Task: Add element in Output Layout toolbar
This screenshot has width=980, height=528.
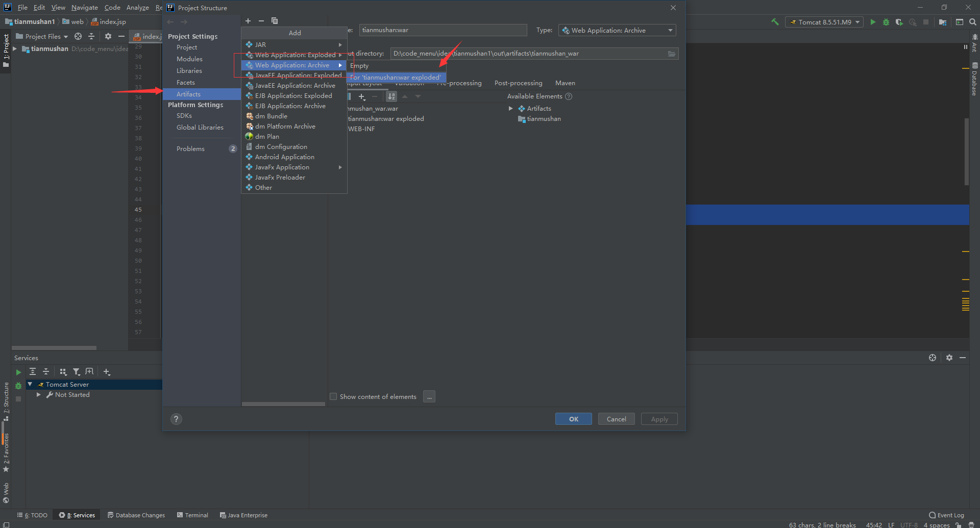Action: [362, 96]
